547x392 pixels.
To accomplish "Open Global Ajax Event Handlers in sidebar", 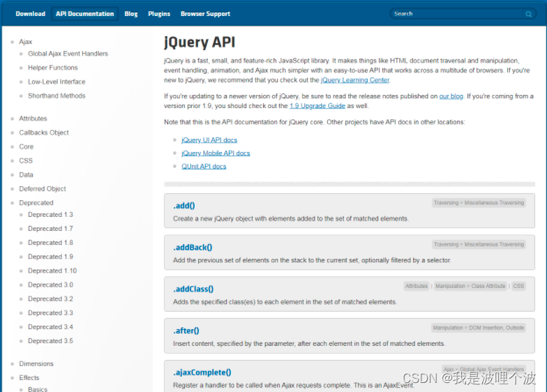I will click(x=68, y=54).
